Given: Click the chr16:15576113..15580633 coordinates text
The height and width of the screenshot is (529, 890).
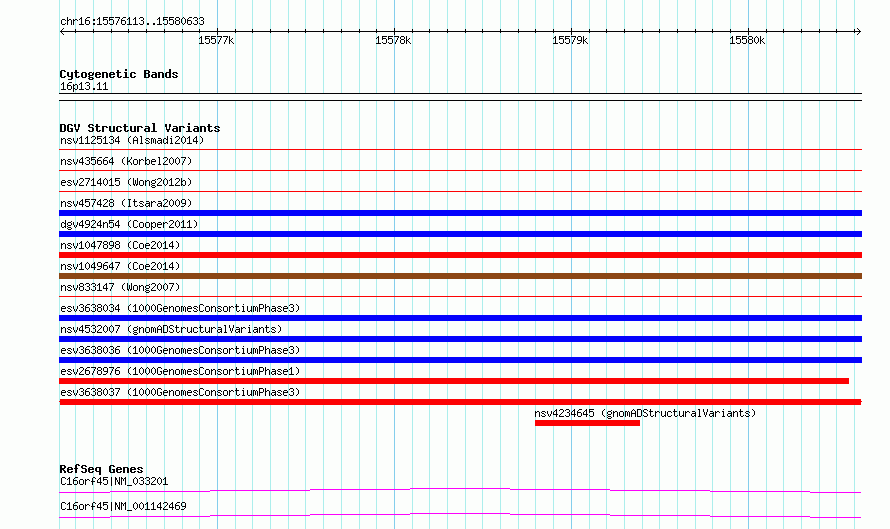Looking at the screenshot, I should coord(132,21).
